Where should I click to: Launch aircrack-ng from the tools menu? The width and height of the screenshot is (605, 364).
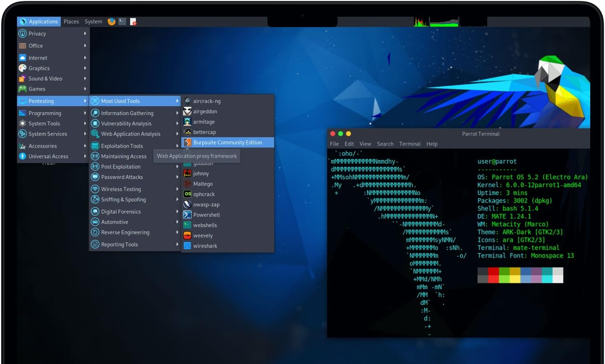click(x=207, y=101)
